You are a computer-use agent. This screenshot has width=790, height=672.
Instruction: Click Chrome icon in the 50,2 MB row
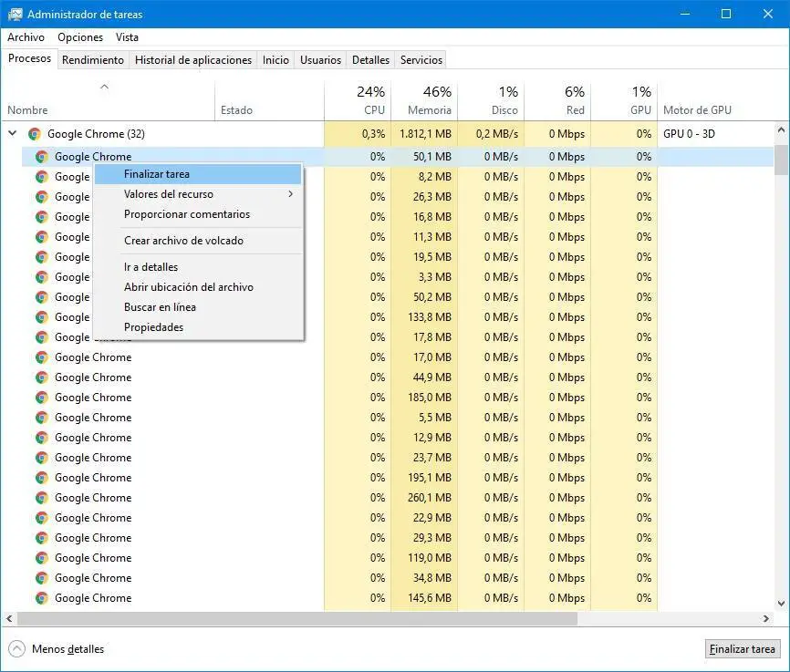click(42, 297)
